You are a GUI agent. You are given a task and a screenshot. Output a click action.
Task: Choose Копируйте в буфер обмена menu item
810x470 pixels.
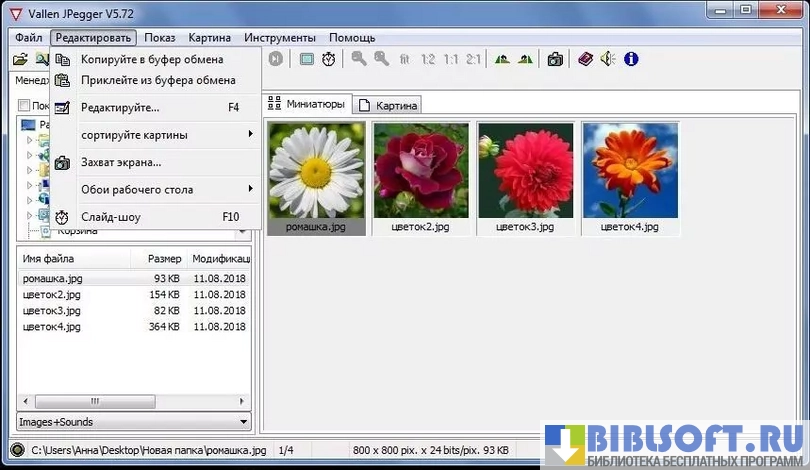coord(151,60)
